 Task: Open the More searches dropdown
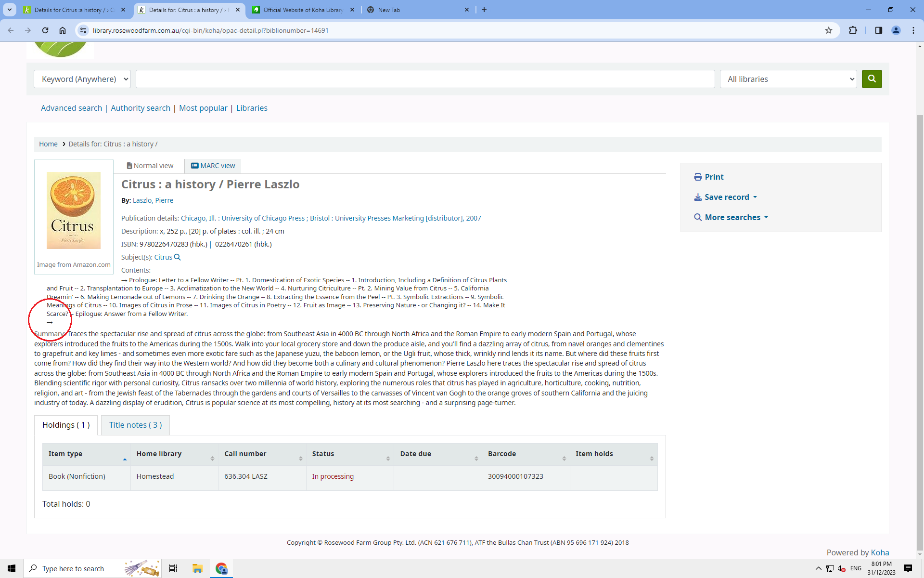click(x=732, y=217)
